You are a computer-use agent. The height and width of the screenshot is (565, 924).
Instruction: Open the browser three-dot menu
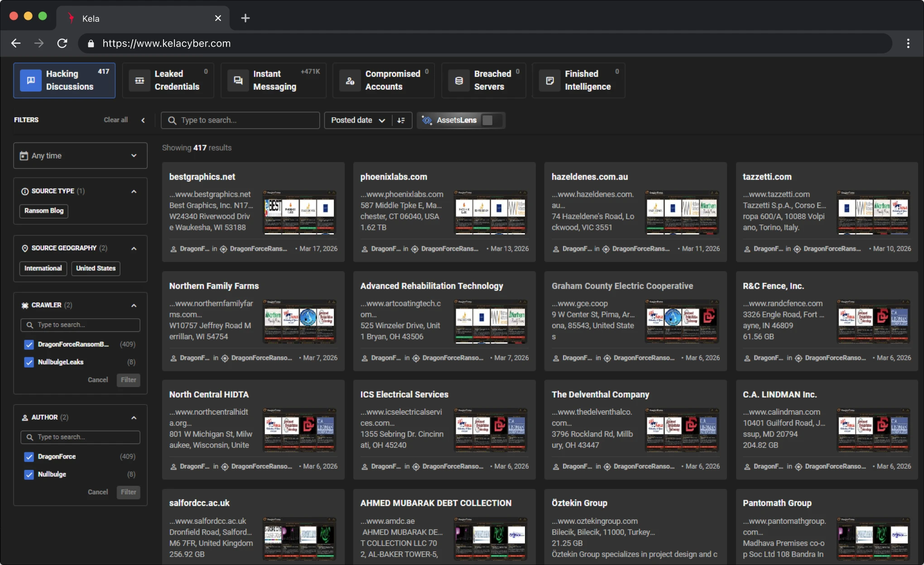point(908,43)
